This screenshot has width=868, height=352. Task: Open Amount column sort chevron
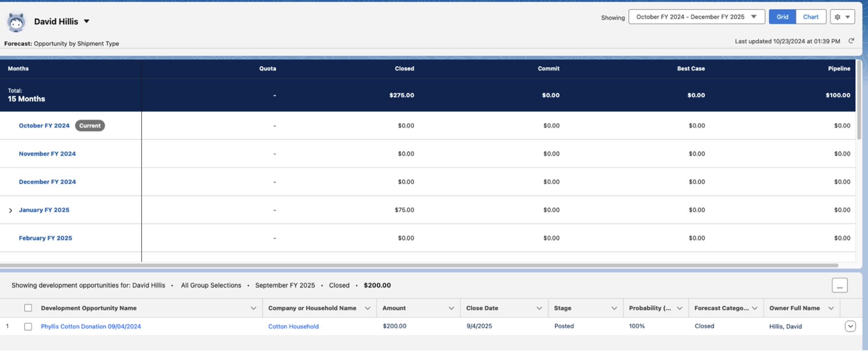coord(451,308)
